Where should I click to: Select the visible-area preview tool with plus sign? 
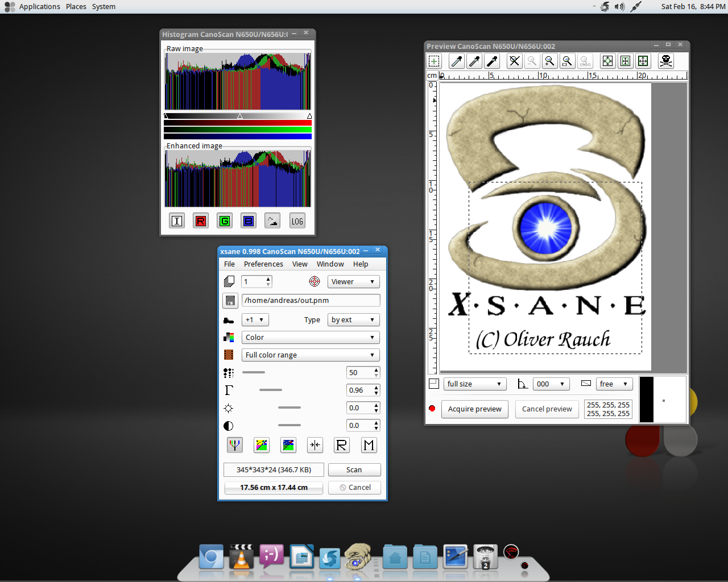coord(434,61)
